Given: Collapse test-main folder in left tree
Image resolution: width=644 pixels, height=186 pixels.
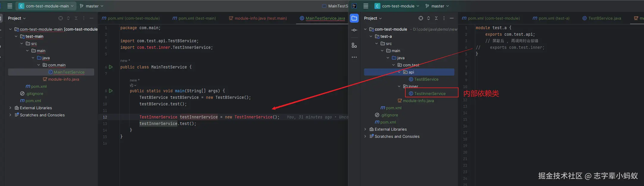Looking at the screenshot, I should [x=16, y=36].
